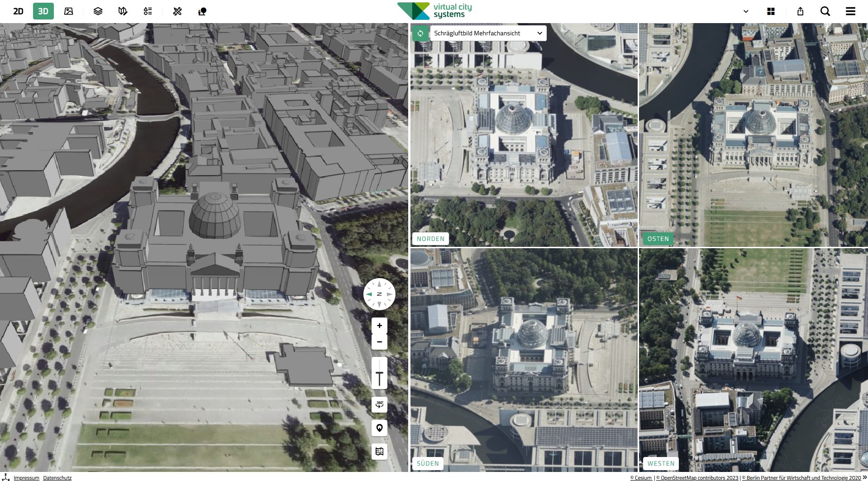Open the hamburger menu
Image resolution: width=868 pixels, height=481 pixels.
click(851, 11)
